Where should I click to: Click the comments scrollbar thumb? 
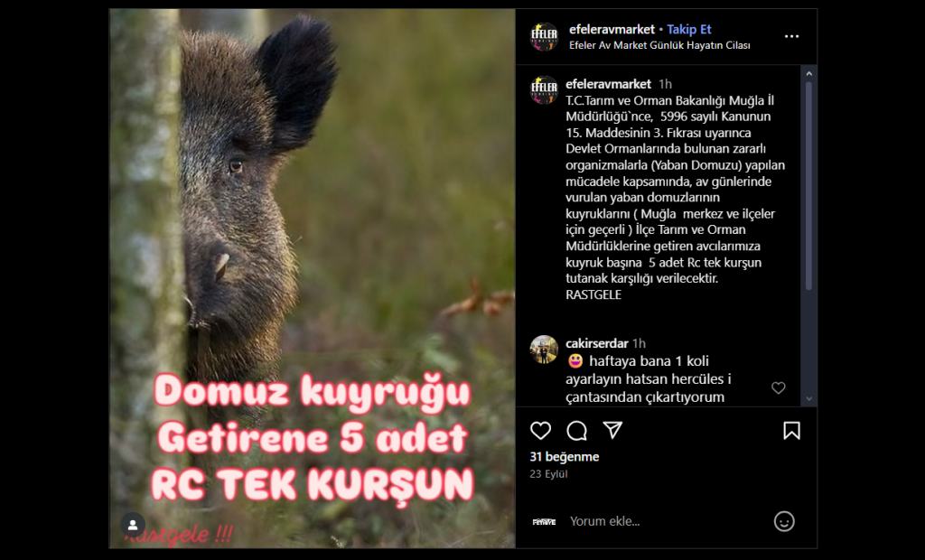coord(808,186)
